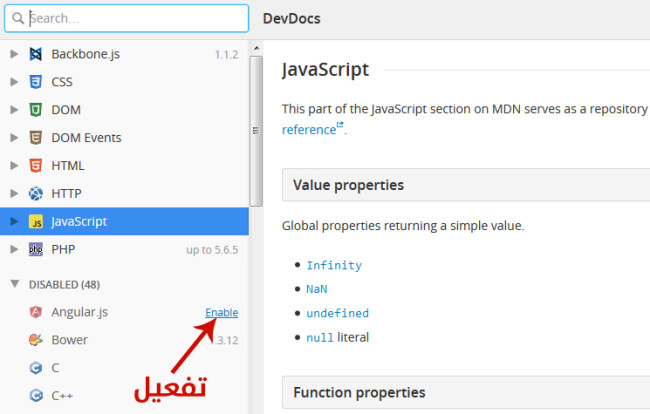Open the null literal link

click(x=320, y=337)
